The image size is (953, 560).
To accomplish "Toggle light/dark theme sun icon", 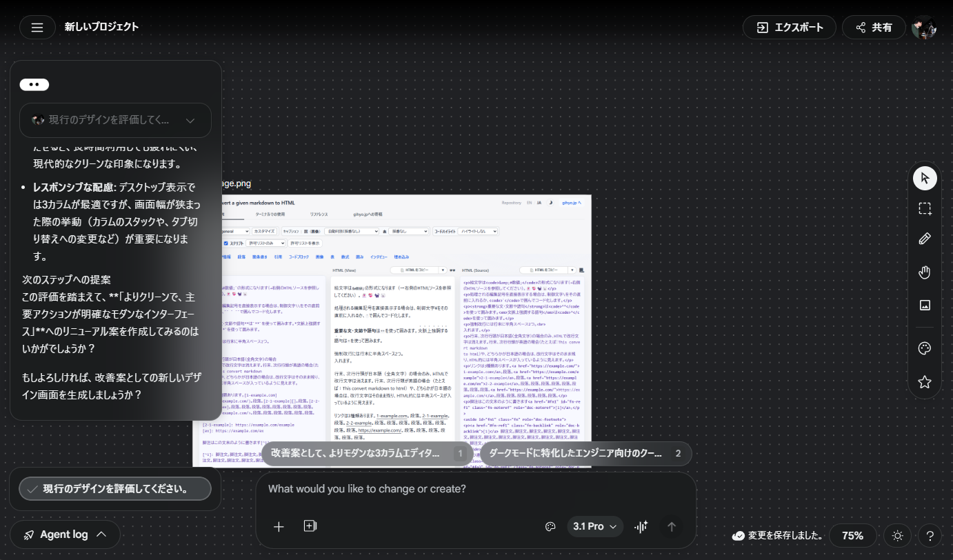I will [897, 536].
